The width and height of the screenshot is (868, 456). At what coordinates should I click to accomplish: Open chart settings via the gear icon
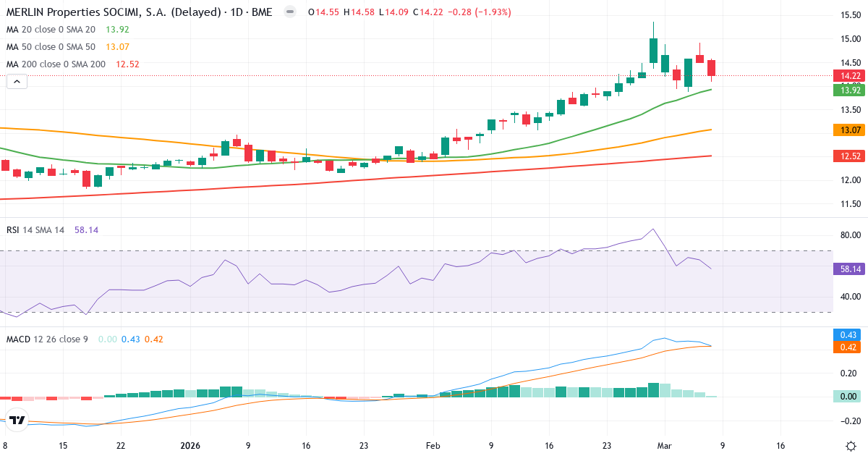(x=852, y=447)
